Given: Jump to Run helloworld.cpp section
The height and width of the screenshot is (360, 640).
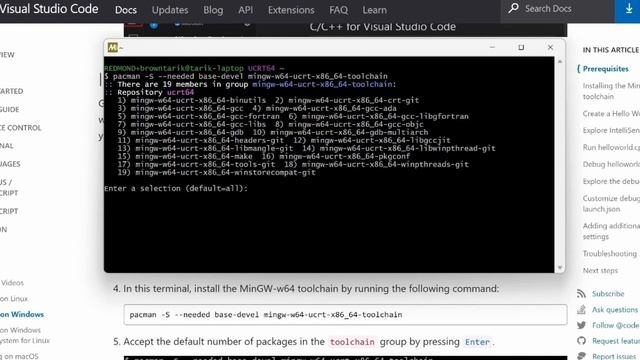Looking at the screenshot, I should (611, 147).
